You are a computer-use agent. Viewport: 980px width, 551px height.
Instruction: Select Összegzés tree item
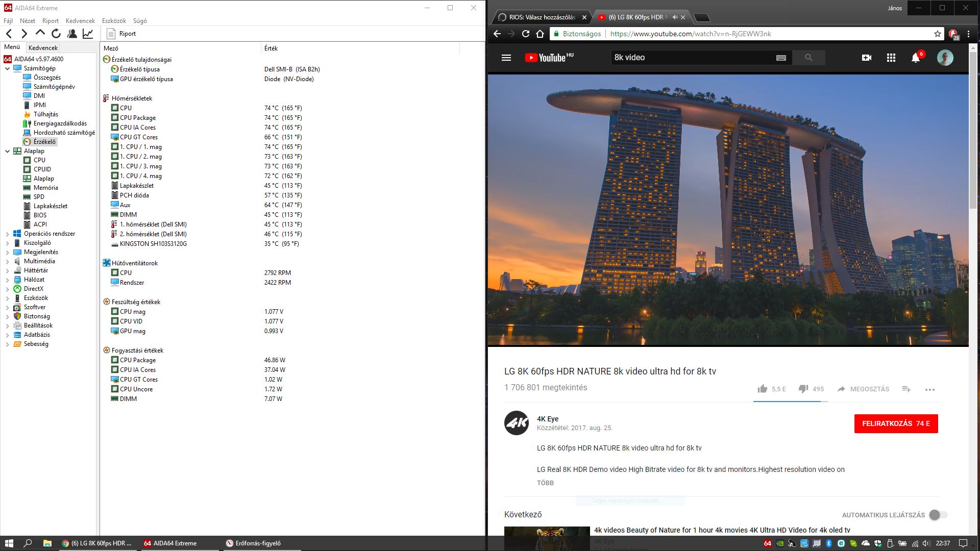(47, 78)
